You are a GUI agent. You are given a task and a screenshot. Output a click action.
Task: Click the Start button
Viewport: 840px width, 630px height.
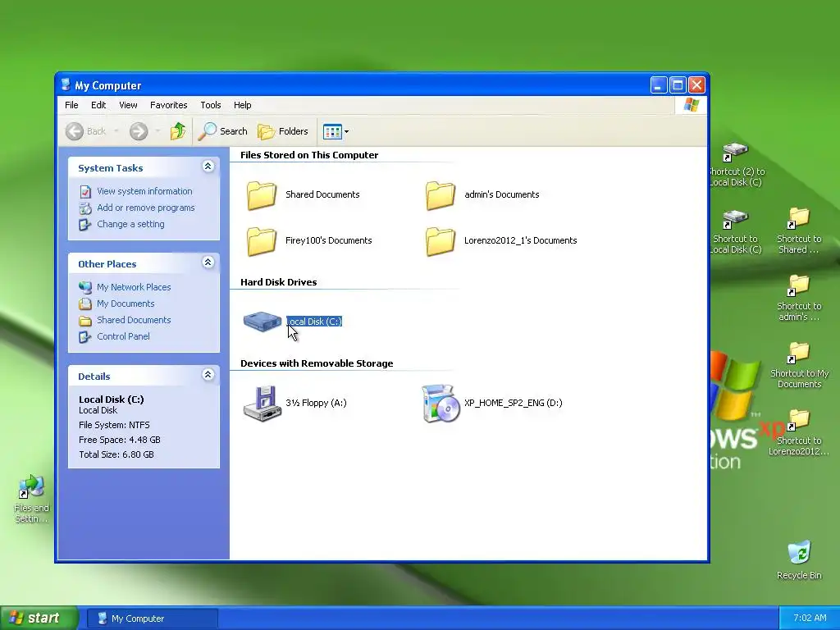coord(39,619)
